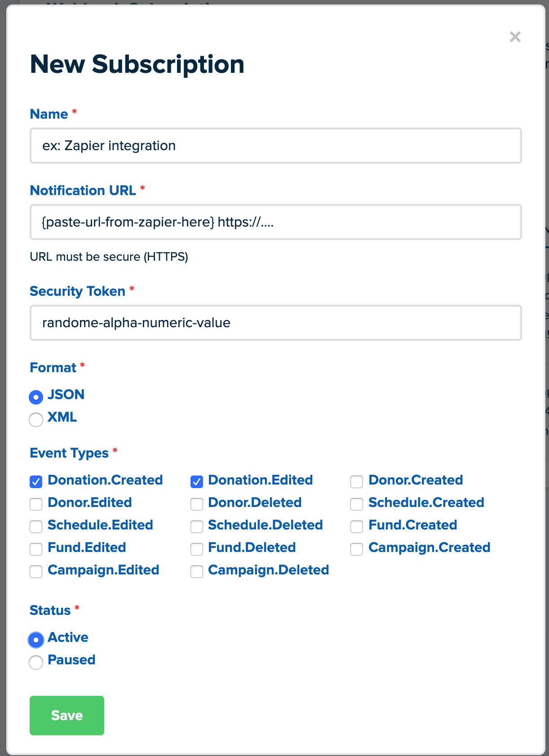Enable Schedule.Created event
The image size is (549, 756).
click(357, 504)
